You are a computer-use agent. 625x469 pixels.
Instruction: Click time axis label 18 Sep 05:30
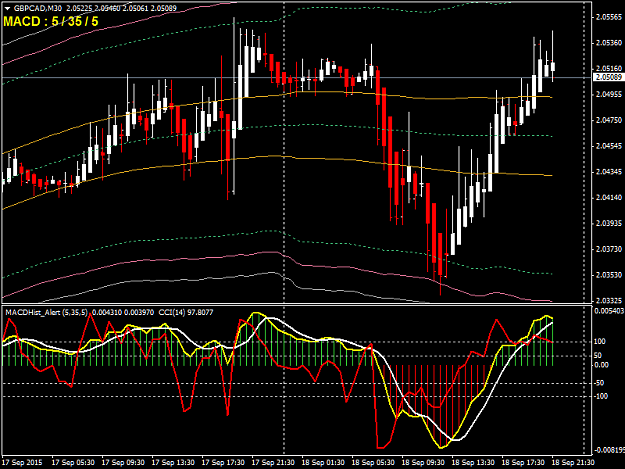pyautogui.click(x=373, y=463)
